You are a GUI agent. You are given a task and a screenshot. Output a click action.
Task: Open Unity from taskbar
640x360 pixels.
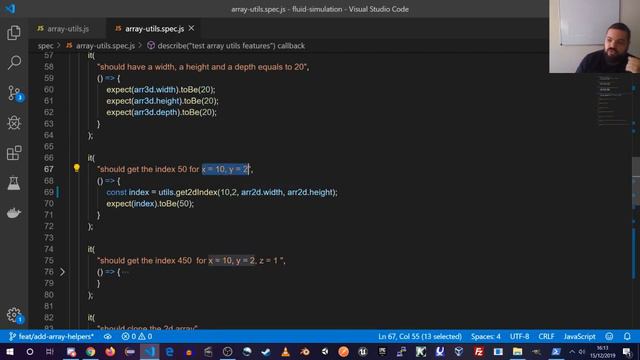point(324,351)
